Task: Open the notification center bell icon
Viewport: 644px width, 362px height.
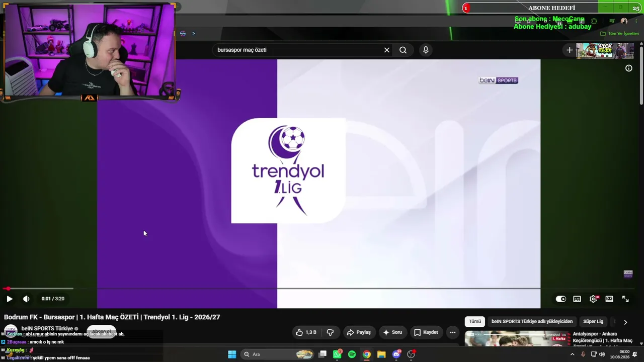Action: [x=635, y=354]
